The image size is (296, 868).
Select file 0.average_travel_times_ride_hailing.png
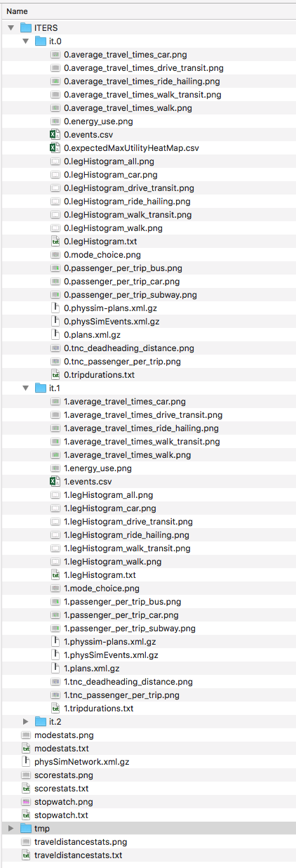142,81
